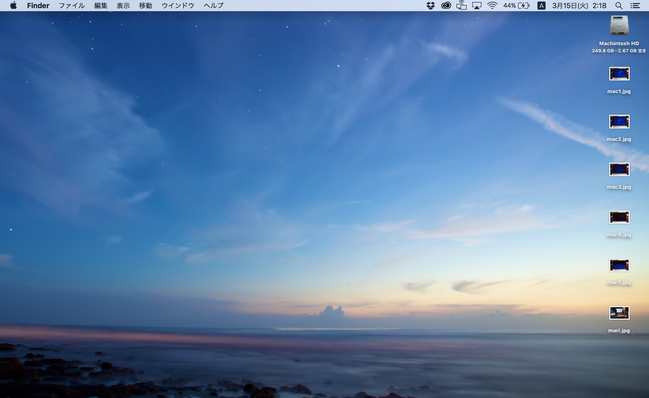Open Notification Center list icon
The width and height of the screenshot is (649, 398).
[635, 5]
